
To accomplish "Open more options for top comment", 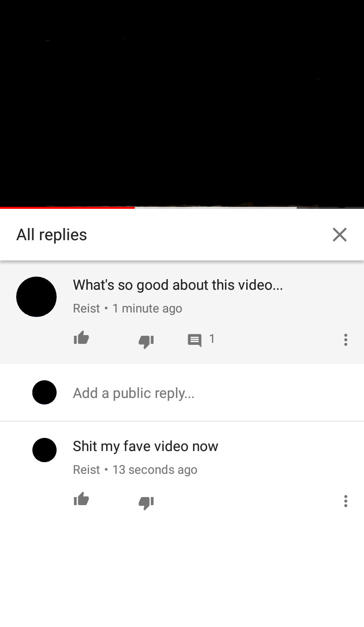I will click(346, 340).
